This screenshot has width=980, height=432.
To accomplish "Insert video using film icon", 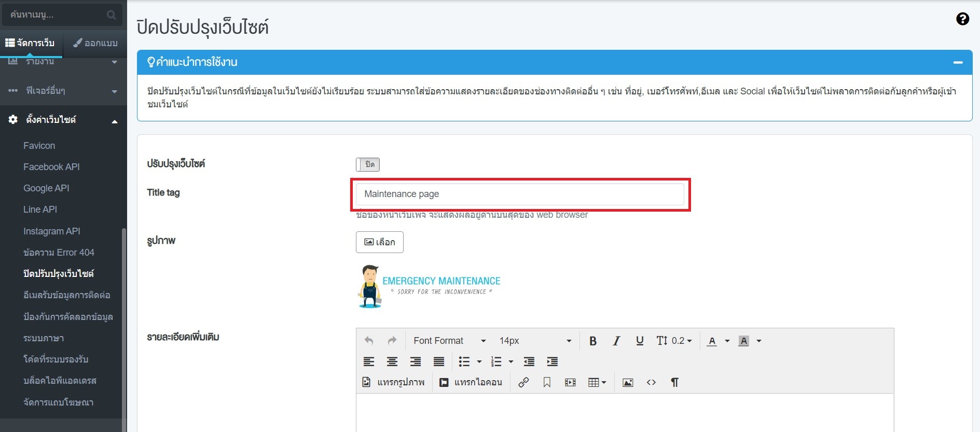I will [570, 382].
